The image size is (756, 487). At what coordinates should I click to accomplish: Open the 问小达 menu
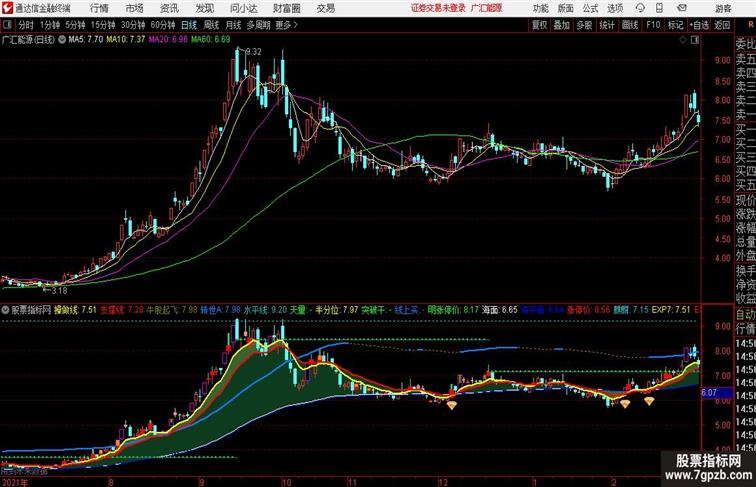[243, 8]
